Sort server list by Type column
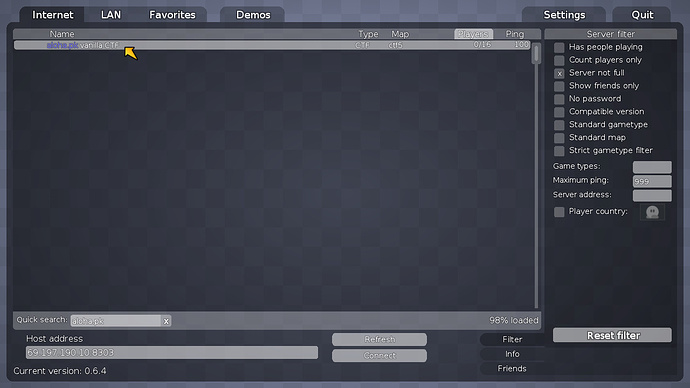This screenshot has width=690, height=388. coord(368,34)
